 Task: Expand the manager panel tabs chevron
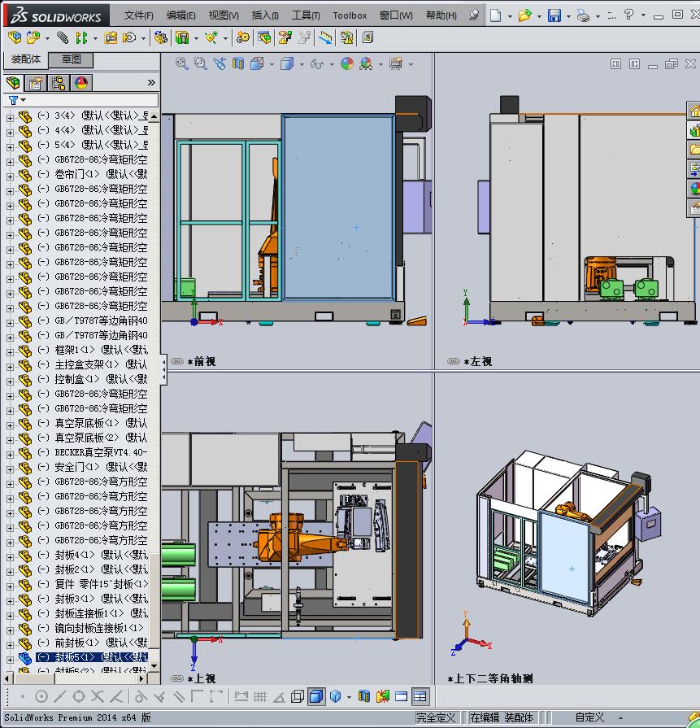pos(151,83)
